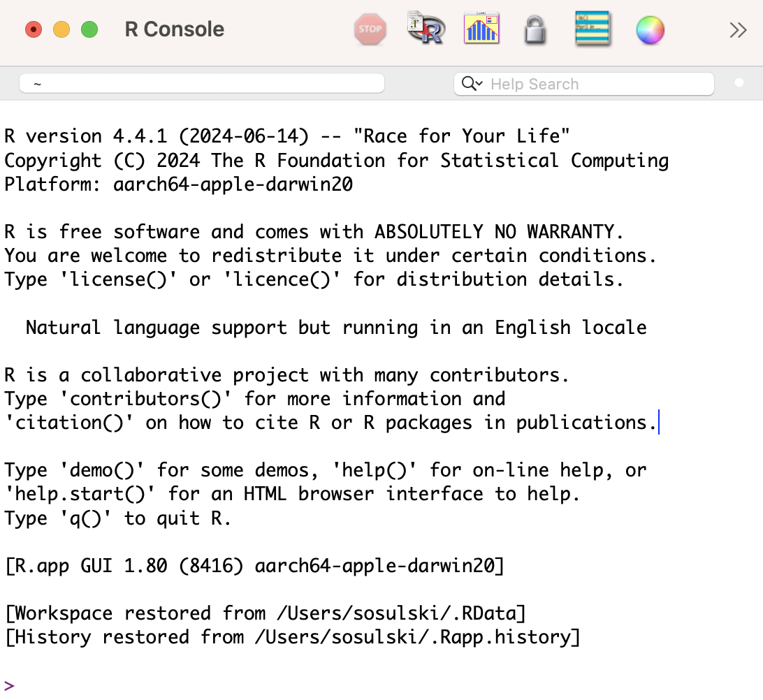
Task: Click the 'R version 4.4.1' line
Action: tap(287, 136)
